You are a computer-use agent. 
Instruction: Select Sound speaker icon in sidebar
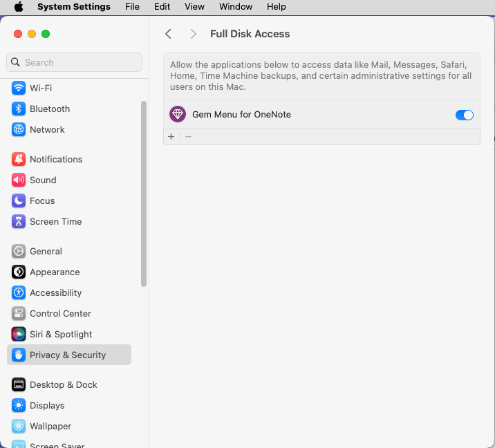(19, 180)
